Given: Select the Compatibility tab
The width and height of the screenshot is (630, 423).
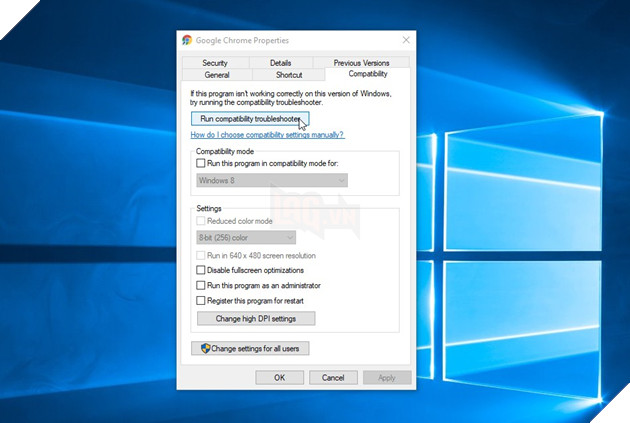Looking at the screenshot, I should pos(368,74).
